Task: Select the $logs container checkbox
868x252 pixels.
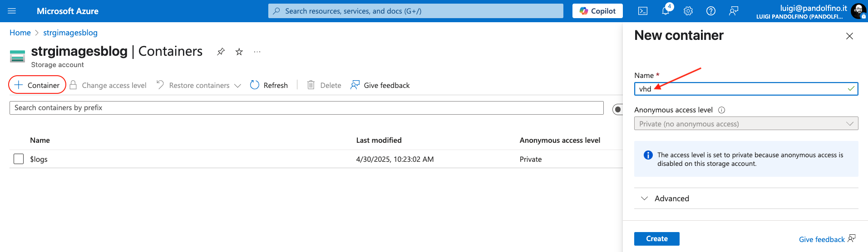Action: coord(19,159)
